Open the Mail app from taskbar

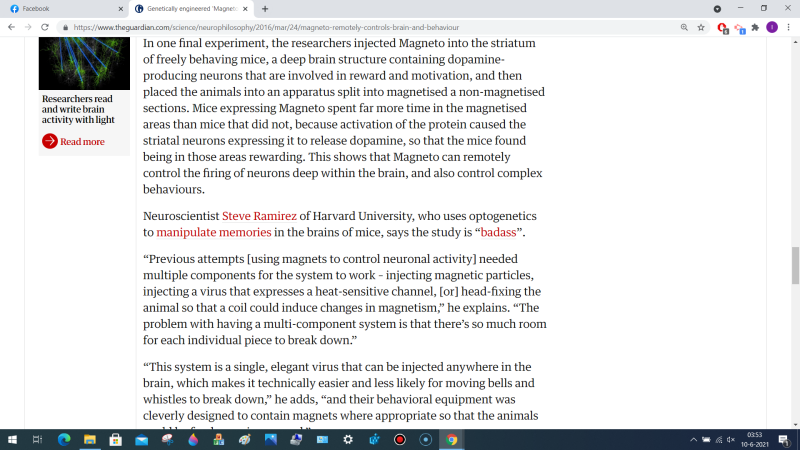[x=141, y=440]
